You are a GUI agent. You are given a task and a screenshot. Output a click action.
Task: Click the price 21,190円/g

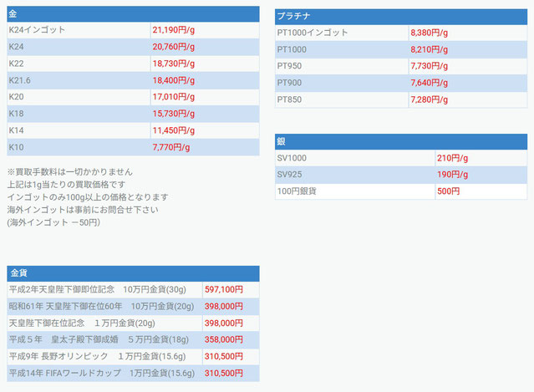click(173, 30)
